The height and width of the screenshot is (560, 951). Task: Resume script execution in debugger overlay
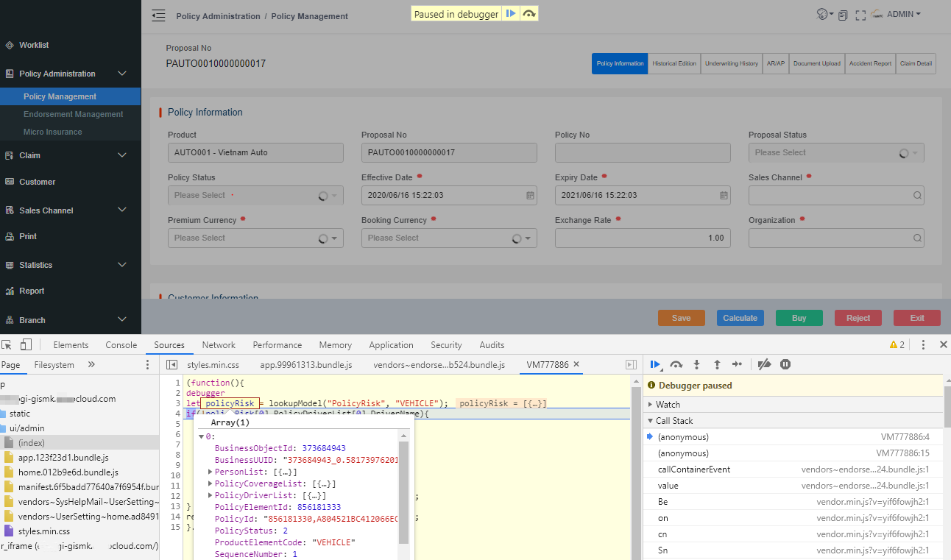click(511, 14)
